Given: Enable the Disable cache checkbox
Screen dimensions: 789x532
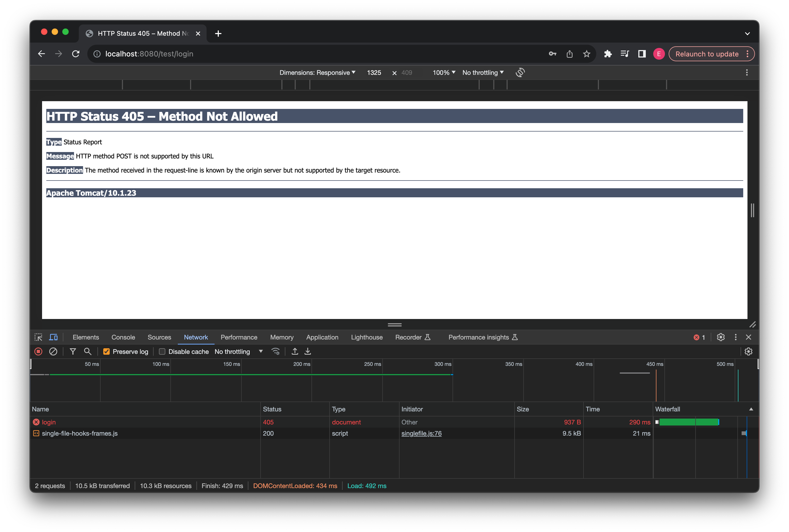Looking at the screenshot, I should tap(162, 351).
